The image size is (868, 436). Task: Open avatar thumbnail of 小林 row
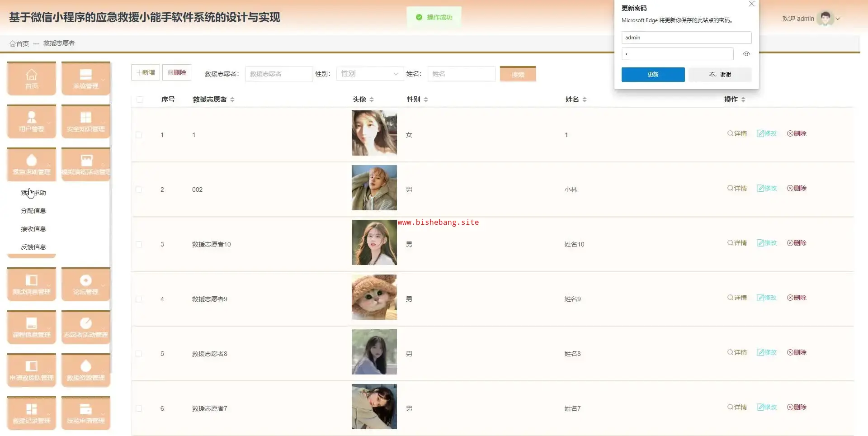374,188
